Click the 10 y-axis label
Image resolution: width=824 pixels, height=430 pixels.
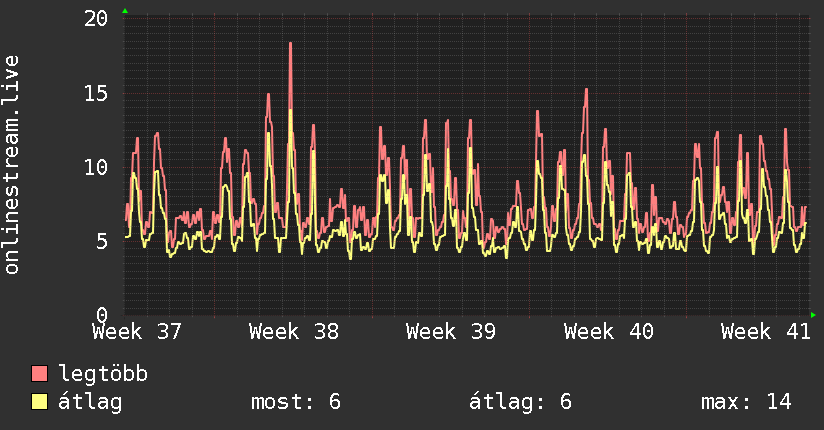pos(96,168)
